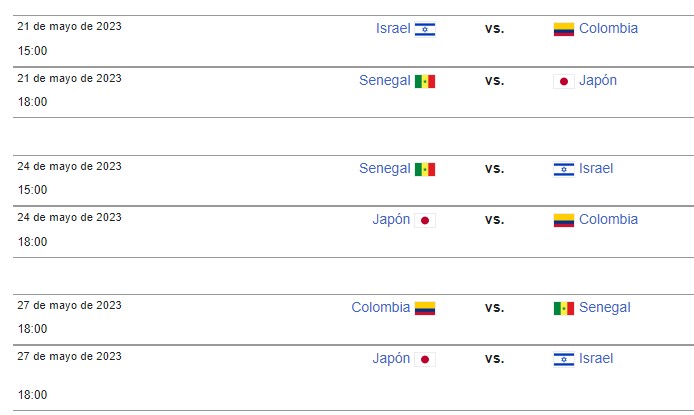Image resolution: width=694 pixels, height=415 pixels.
Task: Open Colombia link in Colombia vs. Senegal match
Action: (x=381, y=307)
